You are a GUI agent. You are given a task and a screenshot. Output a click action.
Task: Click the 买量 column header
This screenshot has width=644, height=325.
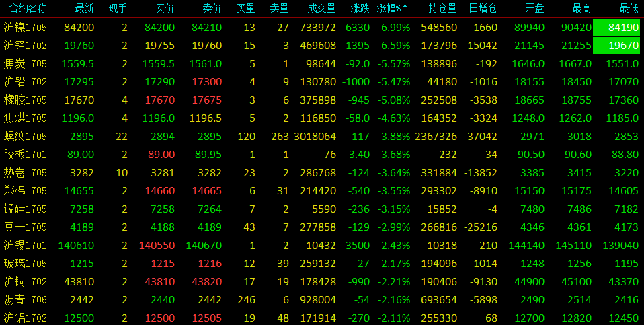[245, 8]
